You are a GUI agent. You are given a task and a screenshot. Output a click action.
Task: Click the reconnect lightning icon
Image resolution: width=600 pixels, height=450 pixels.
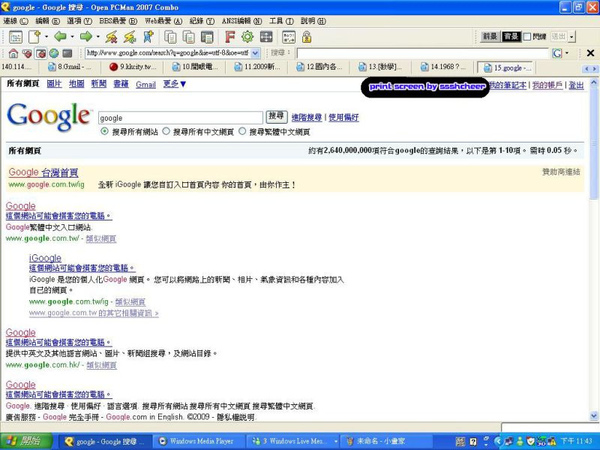pos(130,37)
